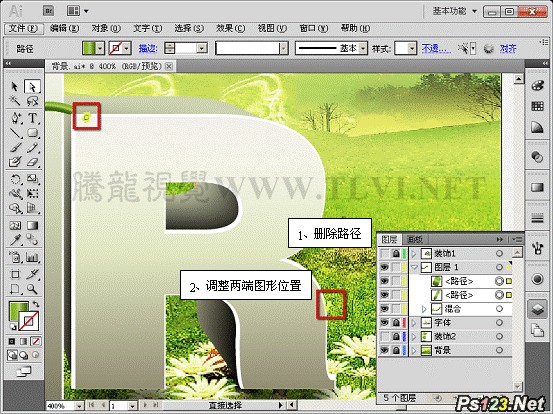Select the Zoom magnifier tool
Viewport: 553px width, 414px height.
coord(32,289)
